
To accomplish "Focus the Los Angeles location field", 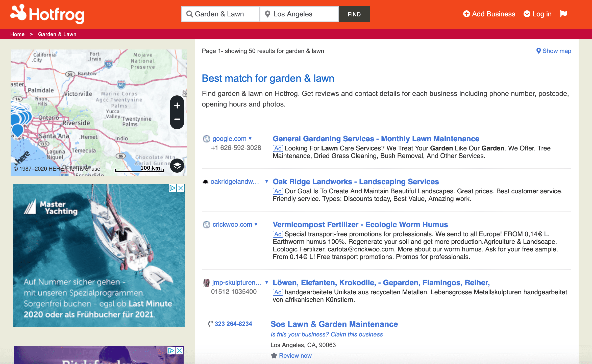I will 299,14.
